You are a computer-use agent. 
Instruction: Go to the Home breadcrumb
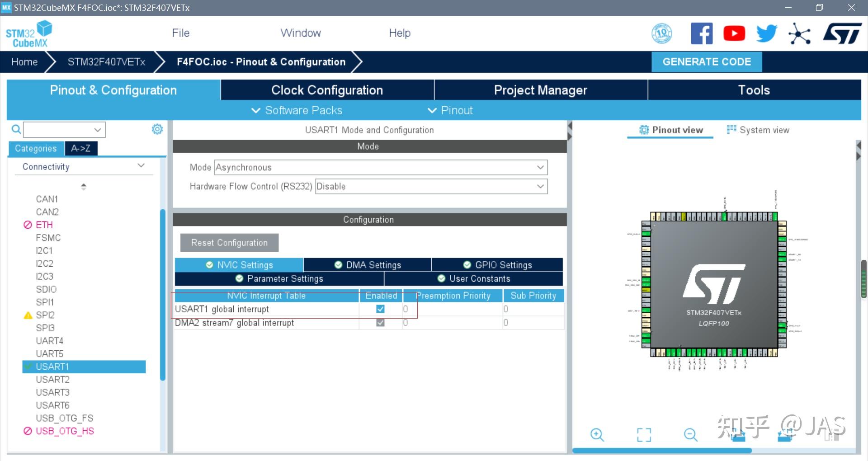tap(24, 62)
